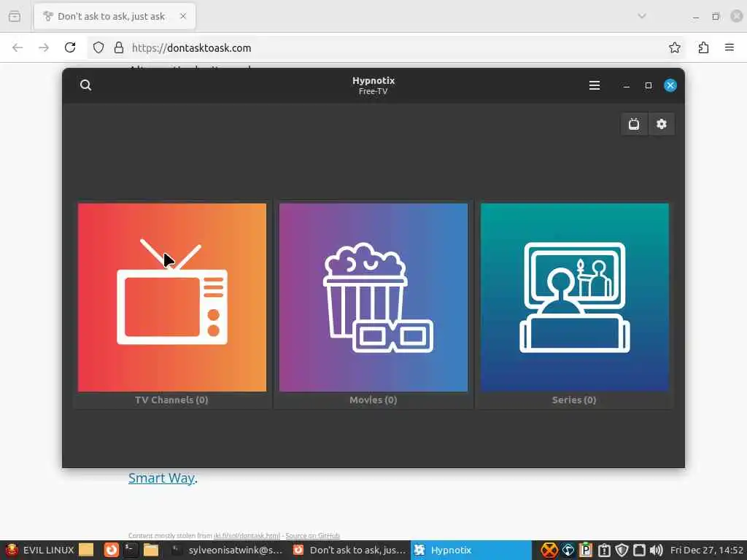
Task: Minimize the Hypnotix window
Action: pos(627,86)
